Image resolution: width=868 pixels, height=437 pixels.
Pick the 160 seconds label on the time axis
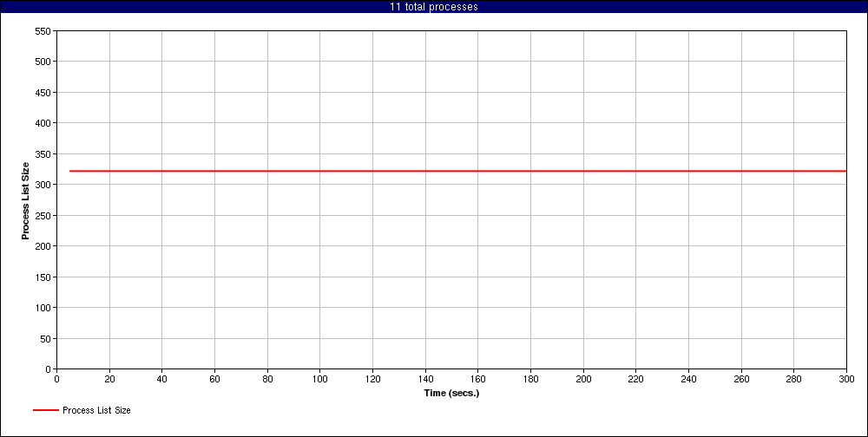click(478, 379)
